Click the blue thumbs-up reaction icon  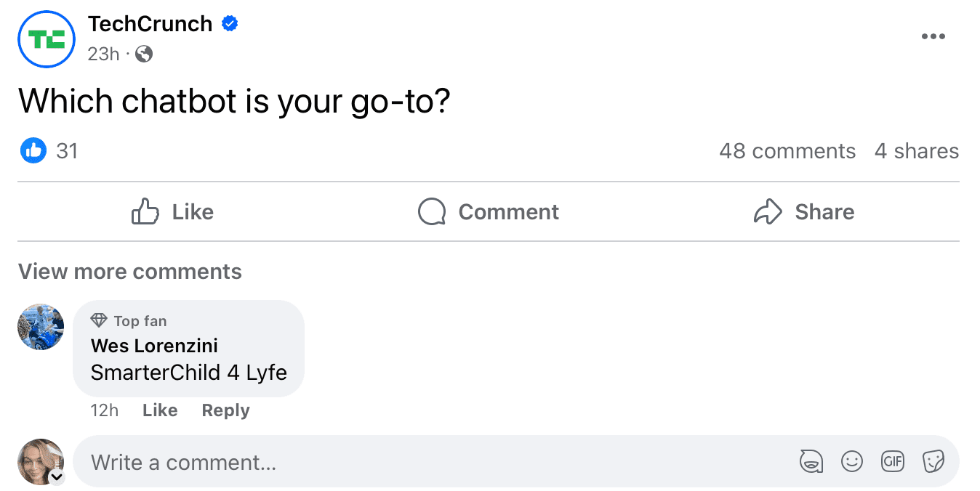click(33, 150)
